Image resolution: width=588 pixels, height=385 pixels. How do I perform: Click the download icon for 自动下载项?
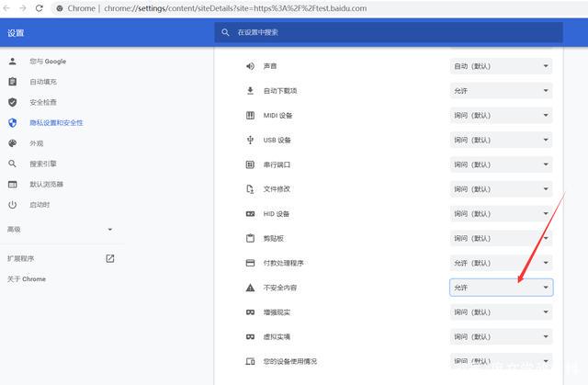(250, 91)
